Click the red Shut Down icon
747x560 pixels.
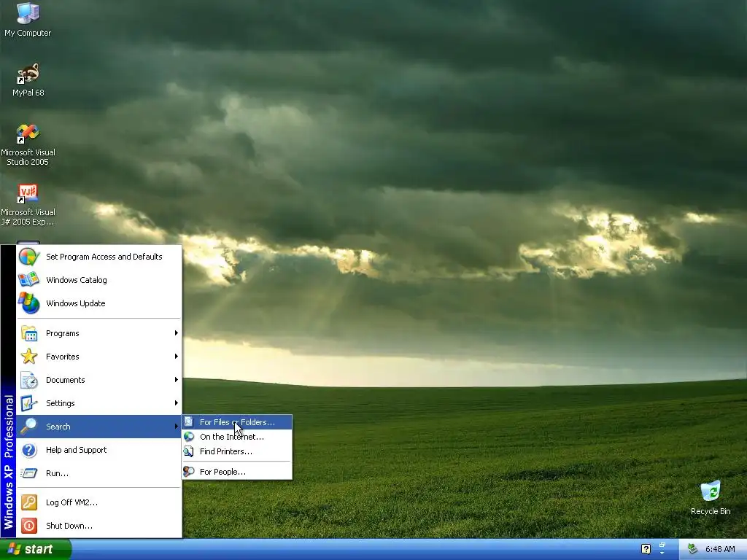click(x=29, y=526)
